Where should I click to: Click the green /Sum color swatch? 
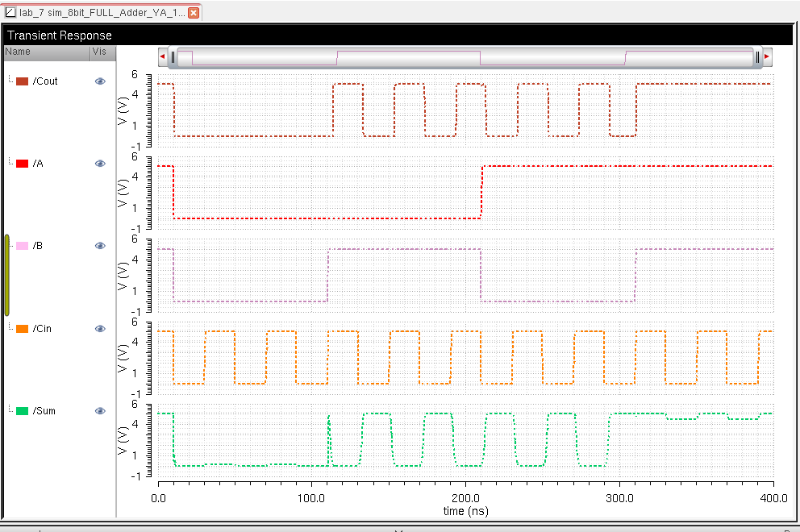tap(22, 410)
